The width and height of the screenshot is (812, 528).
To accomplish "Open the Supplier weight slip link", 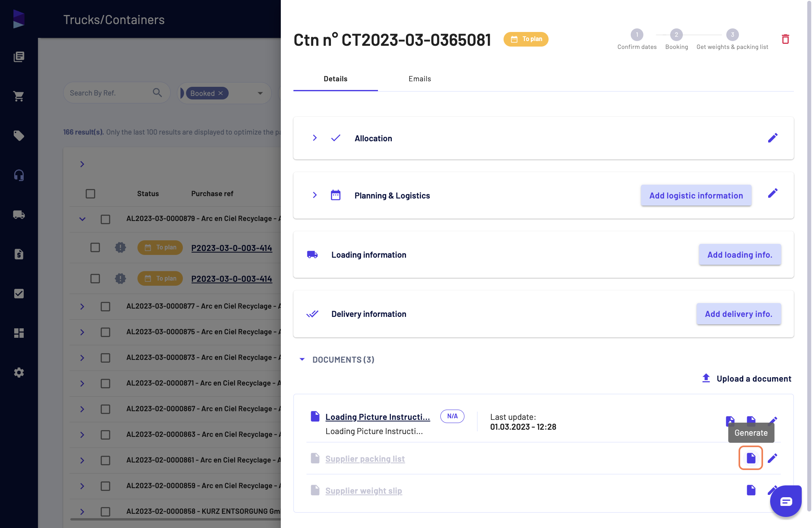I will [363, 491].
